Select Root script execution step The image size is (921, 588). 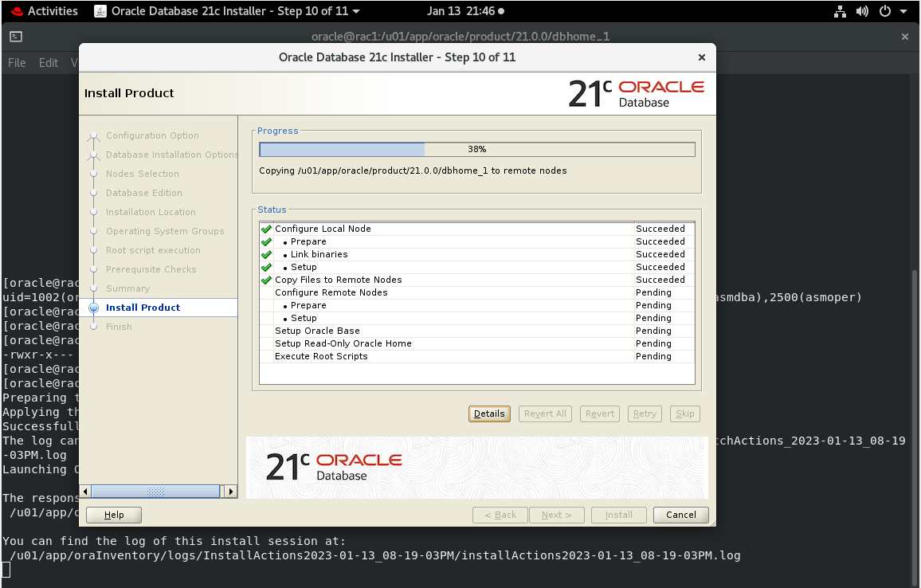click(153, 250)
